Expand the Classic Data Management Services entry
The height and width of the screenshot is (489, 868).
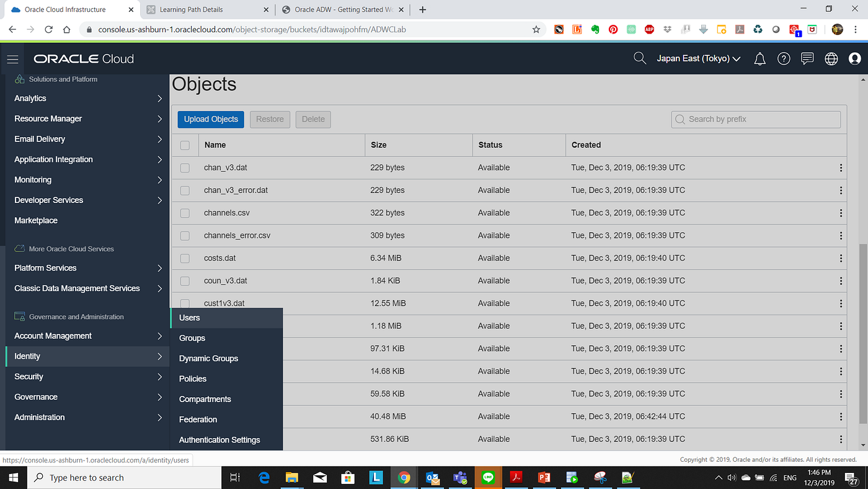[87, 289]
